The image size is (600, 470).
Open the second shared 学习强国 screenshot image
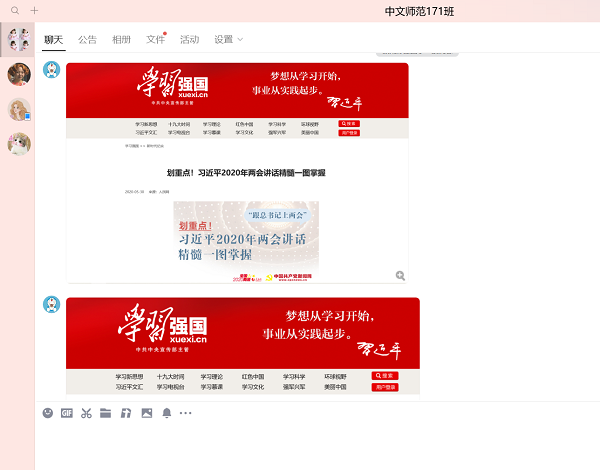(243, 346)
